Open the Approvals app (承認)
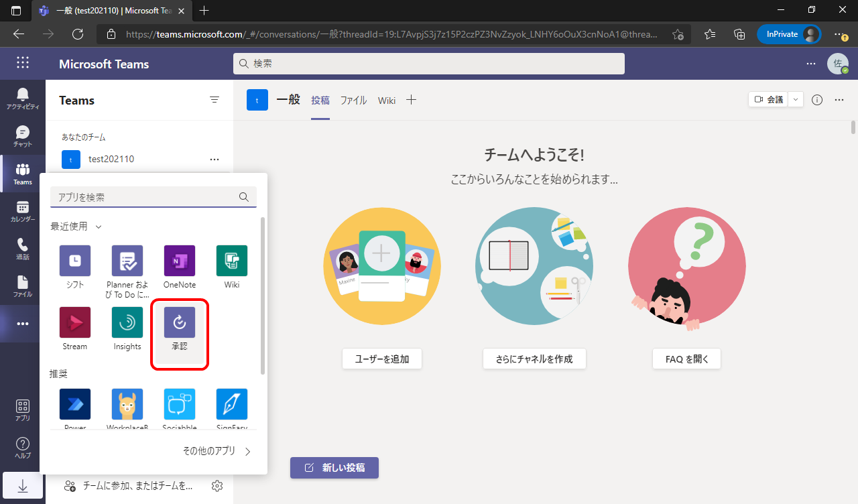Viewport: 858px width, 504px height. (x=180, y=334)
